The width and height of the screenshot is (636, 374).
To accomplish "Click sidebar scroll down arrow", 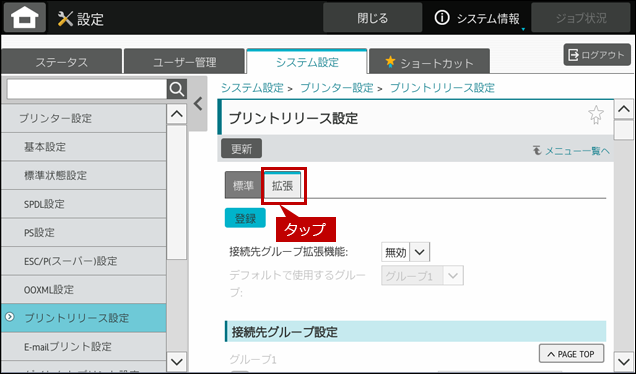I will point(177,361).
